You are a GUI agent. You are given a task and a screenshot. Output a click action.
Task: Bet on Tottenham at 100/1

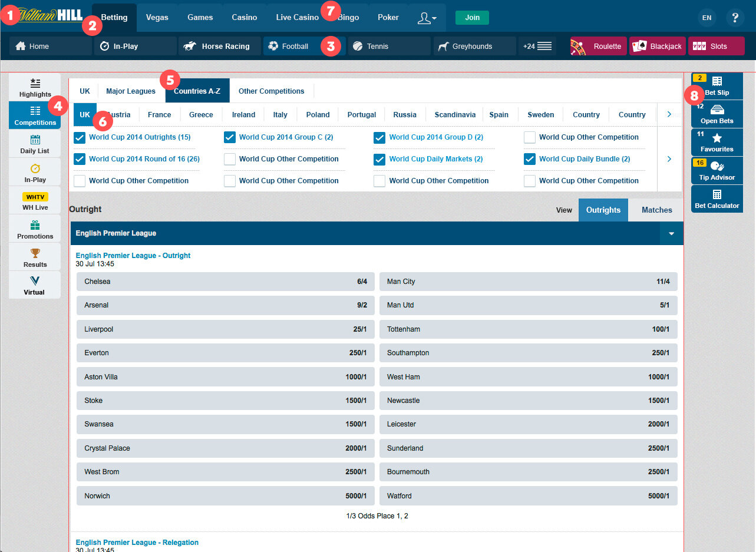(529, 329)
